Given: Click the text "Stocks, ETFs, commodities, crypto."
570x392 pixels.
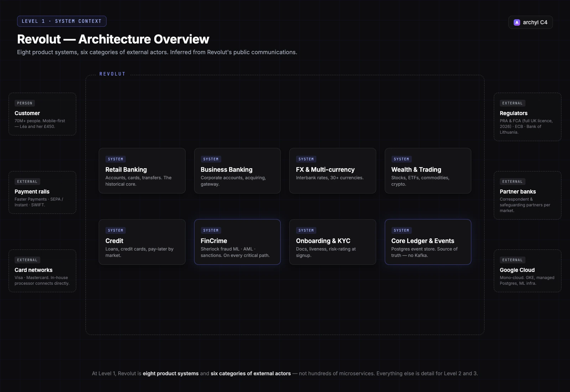Looking at the screenshot, I should [420, 181].
